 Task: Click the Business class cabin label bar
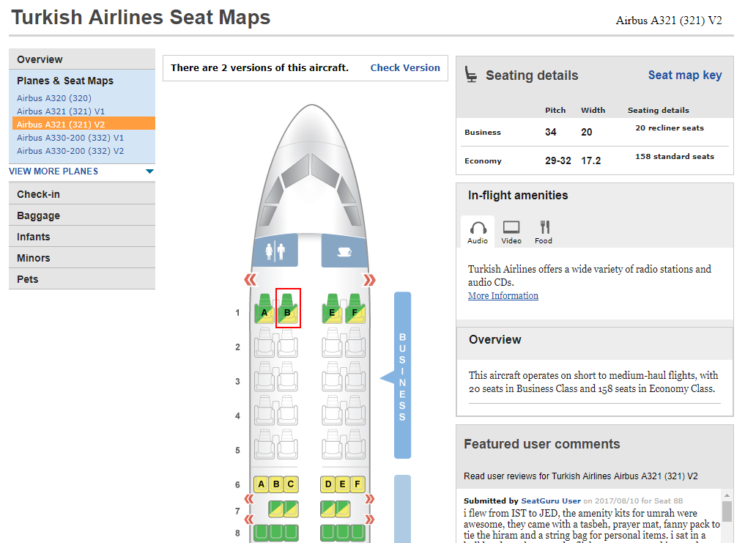[403, 375]
